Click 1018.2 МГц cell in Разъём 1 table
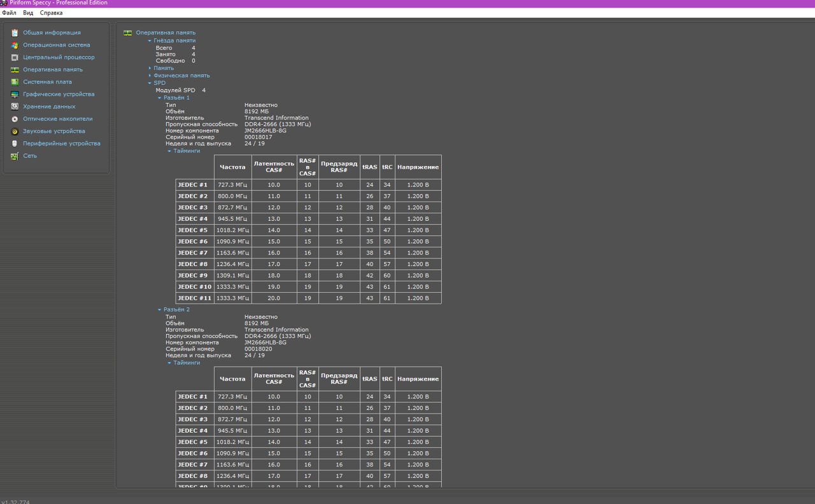Image resolution: width=815 pixels, height=504 pixels. click(232, 230)
